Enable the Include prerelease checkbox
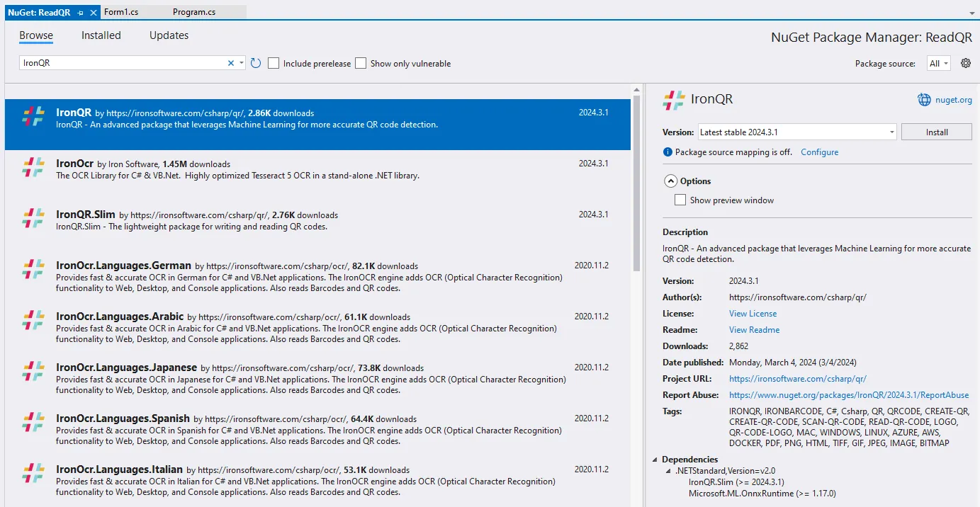 click(x=274, y=63)
